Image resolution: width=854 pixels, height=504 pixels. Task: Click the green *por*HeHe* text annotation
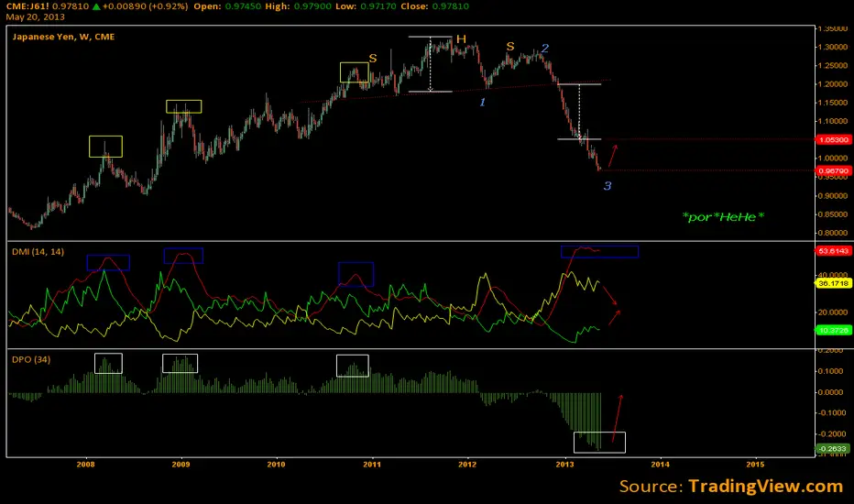click(723, 216)
